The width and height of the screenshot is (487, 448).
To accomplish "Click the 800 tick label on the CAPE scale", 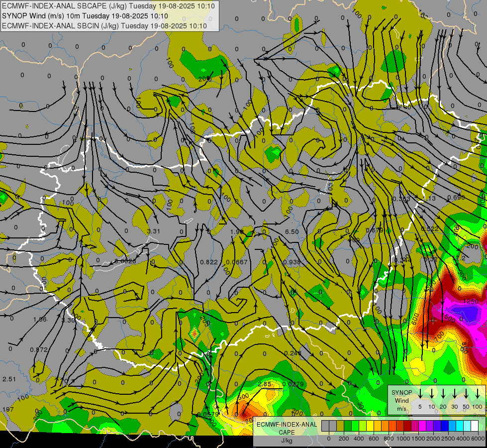I will click(x=389, y=439).
